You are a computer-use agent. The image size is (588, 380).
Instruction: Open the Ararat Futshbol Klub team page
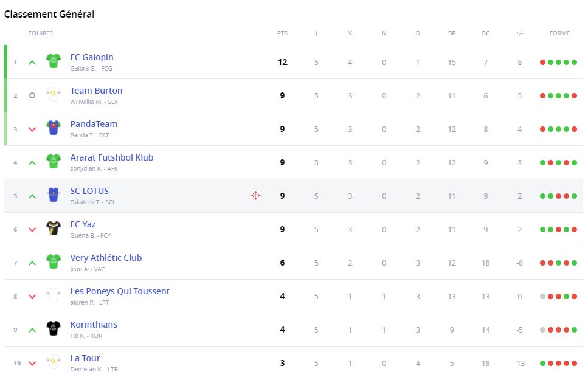(112, 157)
